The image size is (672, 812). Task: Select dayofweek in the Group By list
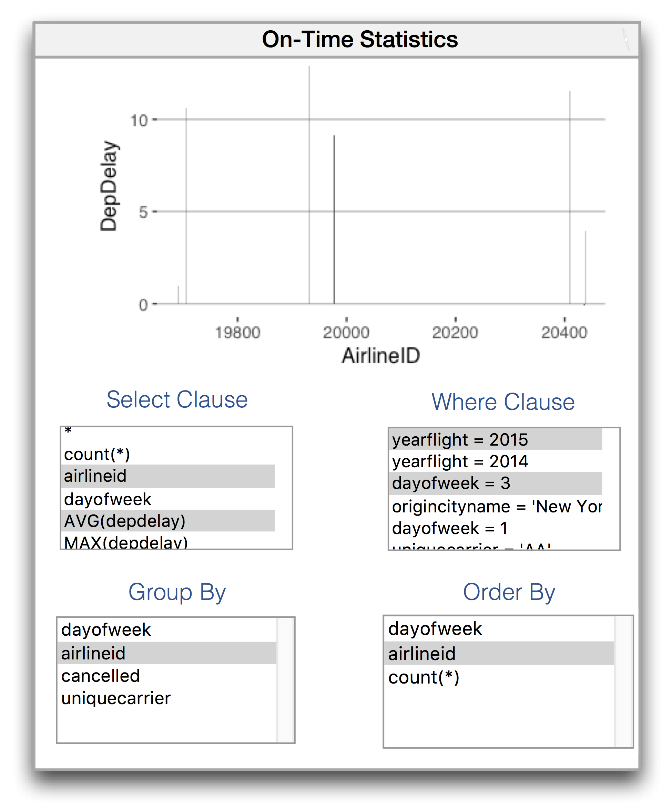pyautogui.click(x=106, y=629)
